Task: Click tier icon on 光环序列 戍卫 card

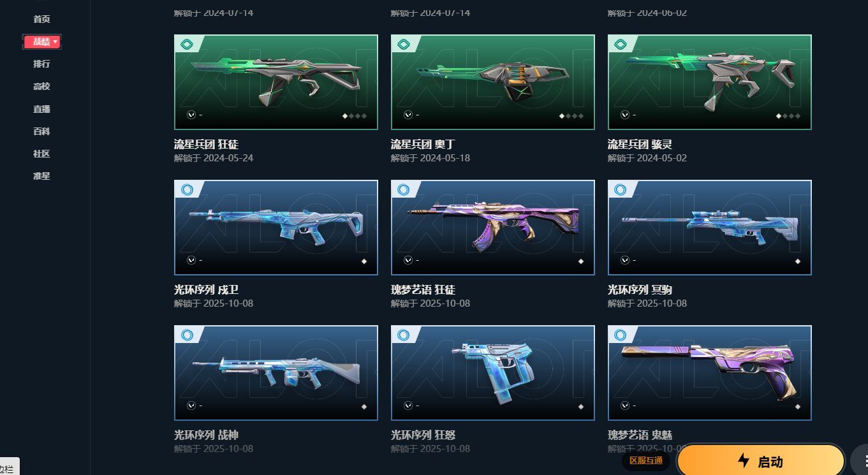Action: (186, 189)
